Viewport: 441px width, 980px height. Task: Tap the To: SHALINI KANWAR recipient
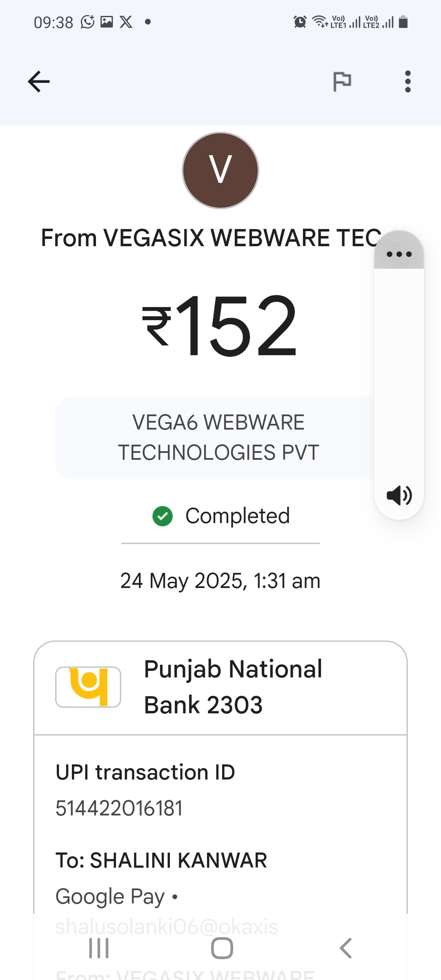(x=161, y=860)
